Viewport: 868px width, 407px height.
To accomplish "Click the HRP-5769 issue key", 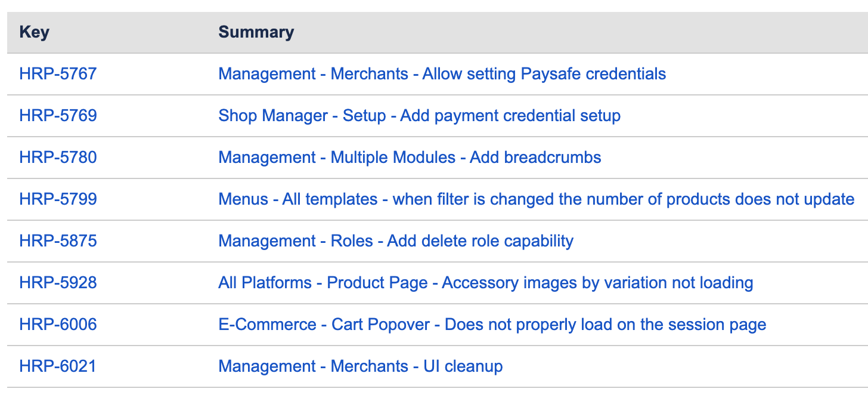I will (x=58, y=116).
